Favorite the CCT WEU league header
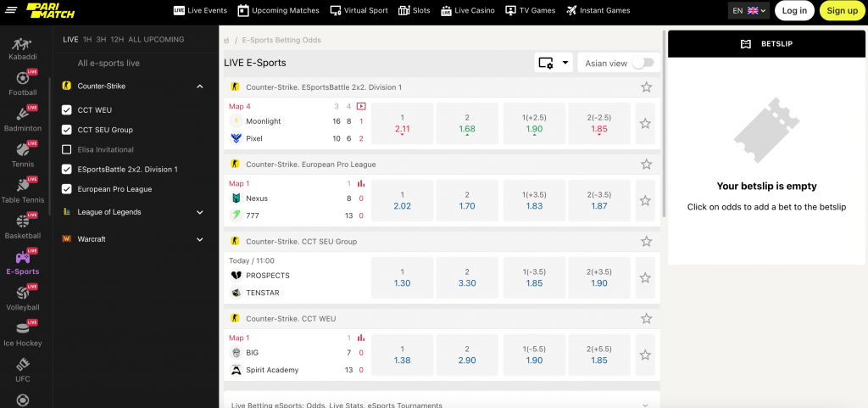This screenshot has height=408, width=868. pyautogui.click(x=646, y=318)
